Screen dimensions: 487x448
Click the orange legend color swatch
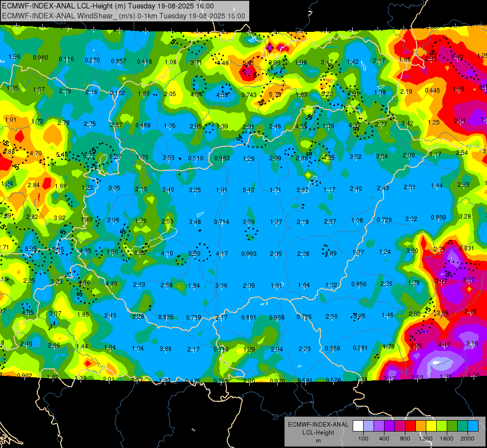420,426
